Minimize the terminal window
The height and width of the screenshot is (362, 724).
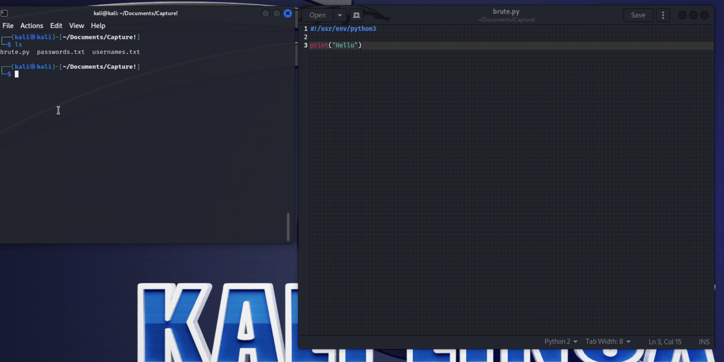tap(265, 13)
